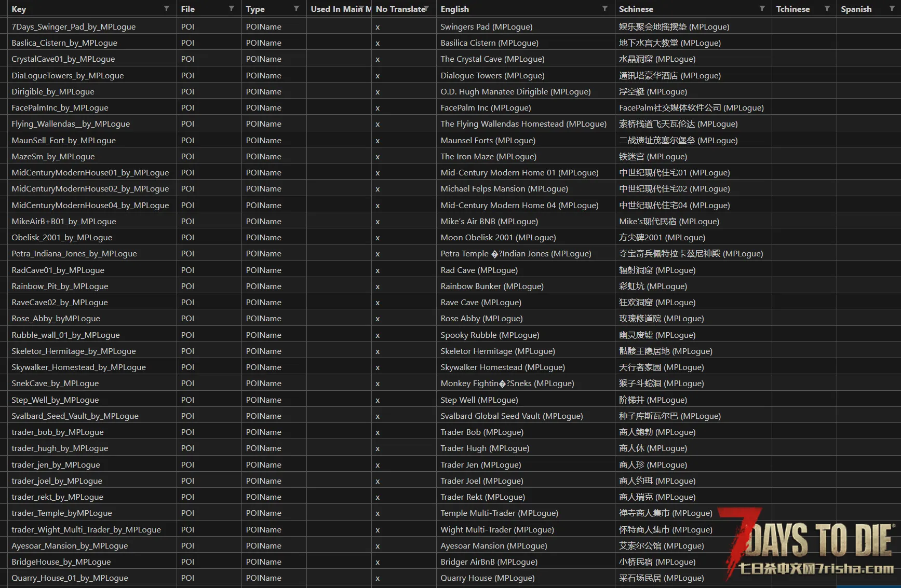Select the English cell The Iron Maze (MPLogue)
Viewport: 901px width, 588px height.
pyautogui.click(x=526, y=156)
